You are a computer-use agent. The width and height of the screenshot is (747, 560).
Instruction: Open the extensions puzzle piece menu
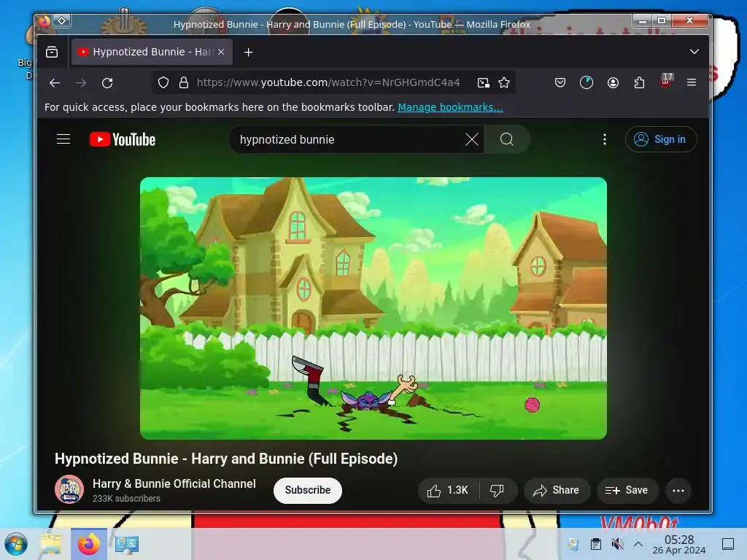click(x=639, y=83)
